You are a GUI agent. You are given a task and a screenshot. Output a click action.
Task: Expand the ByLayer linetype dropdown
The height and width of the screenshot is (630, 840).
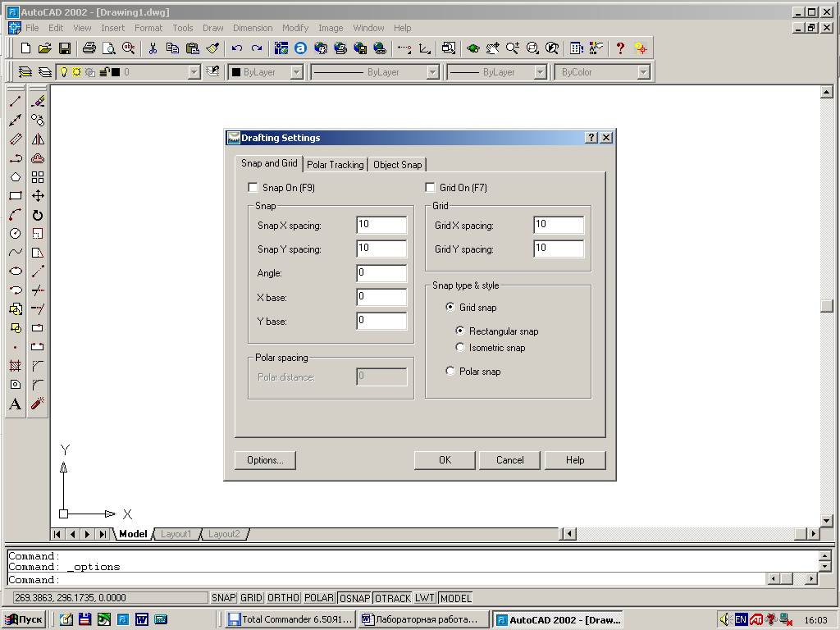[x=432, y=72]
